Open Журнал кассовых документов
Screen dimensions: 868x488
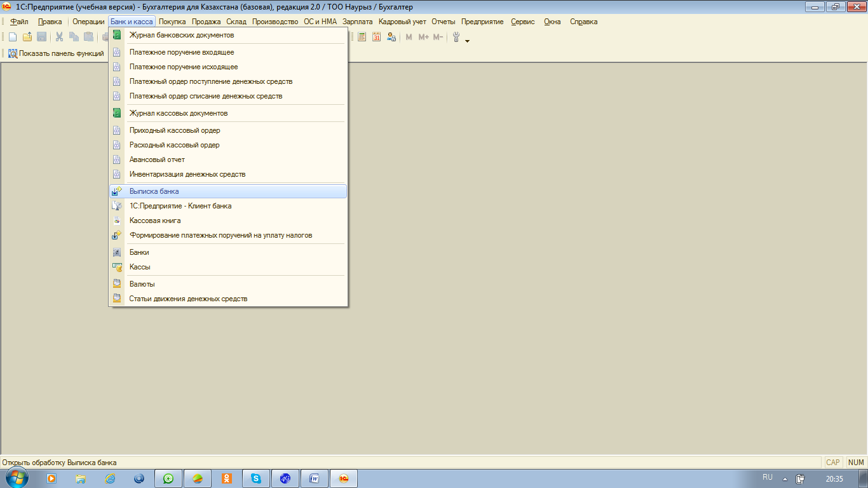coord(228,113)
